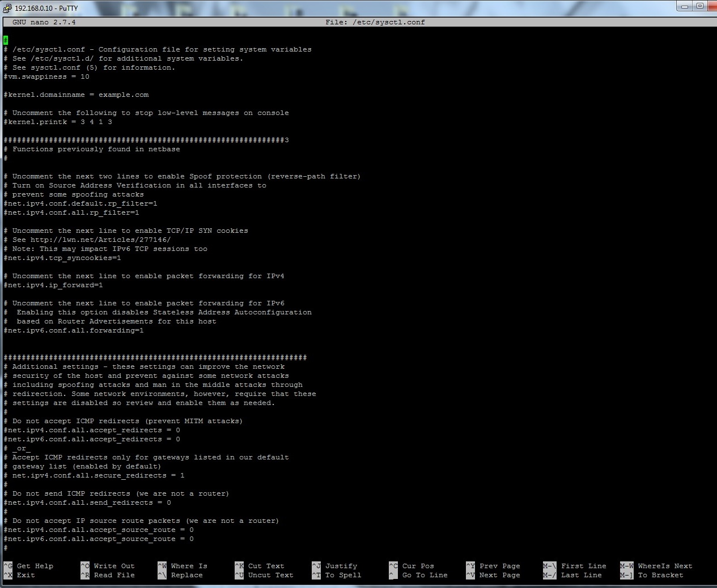Click #net.ipv6.conf.all.accept_redirects = 0 line

point(92,439)
